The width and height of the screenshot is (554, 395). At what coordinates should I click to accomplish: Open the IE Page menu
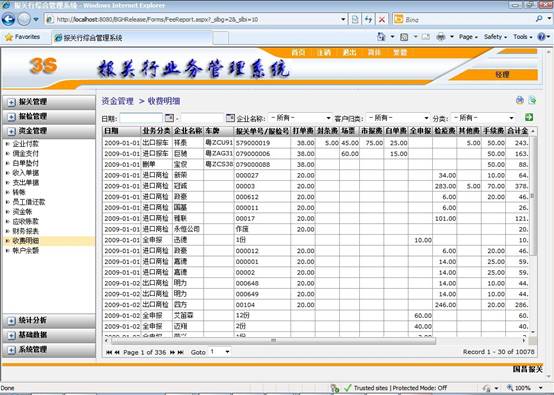pyautogui.click(x=468, y=37)
